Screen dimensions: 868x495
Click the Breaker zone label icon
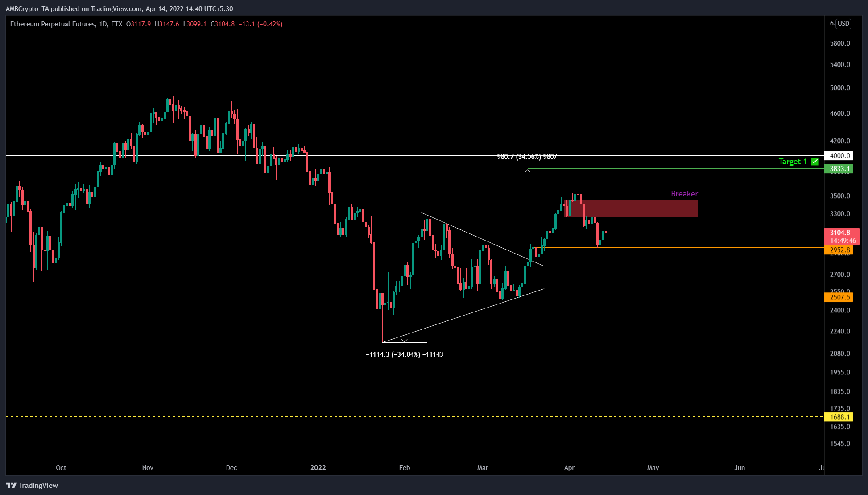tap(684, 193)
